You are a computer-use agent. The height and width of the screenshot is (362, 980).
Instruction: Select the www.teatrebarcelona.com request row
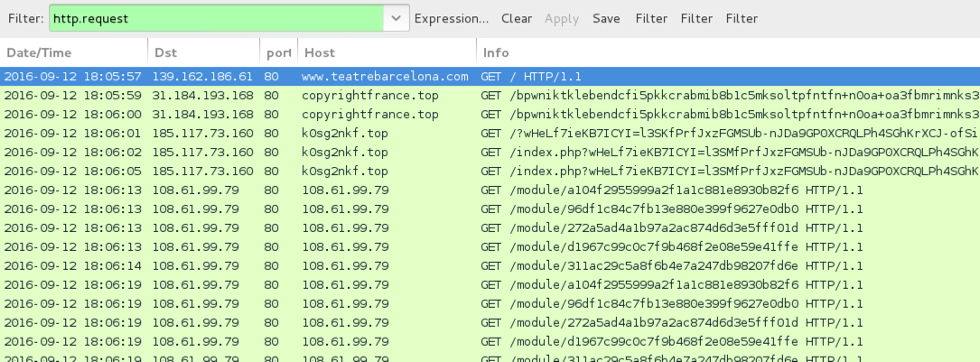(x=385, y=77)
